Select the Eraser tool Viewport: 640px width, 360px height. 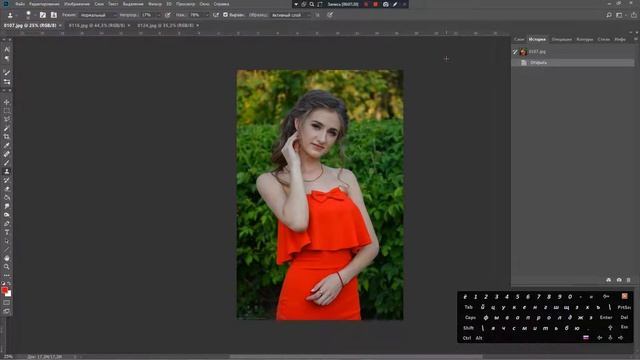[7, 189]
